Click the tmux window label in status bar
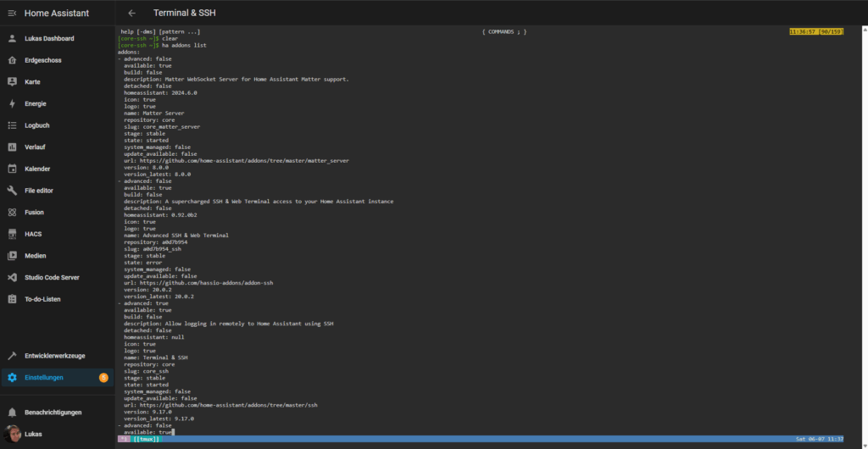The image size is (868, 449). click(x=146, y=439)
